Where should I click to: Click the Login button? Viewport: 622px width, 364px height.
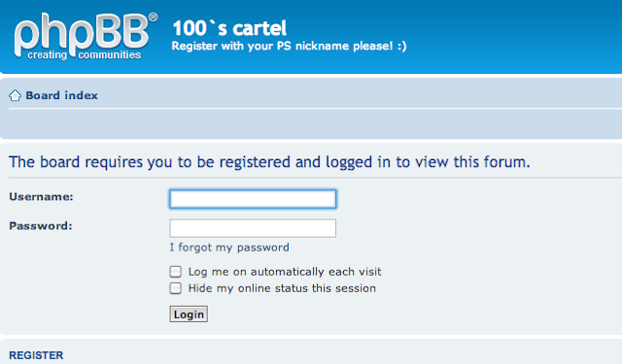coord(189,314)
